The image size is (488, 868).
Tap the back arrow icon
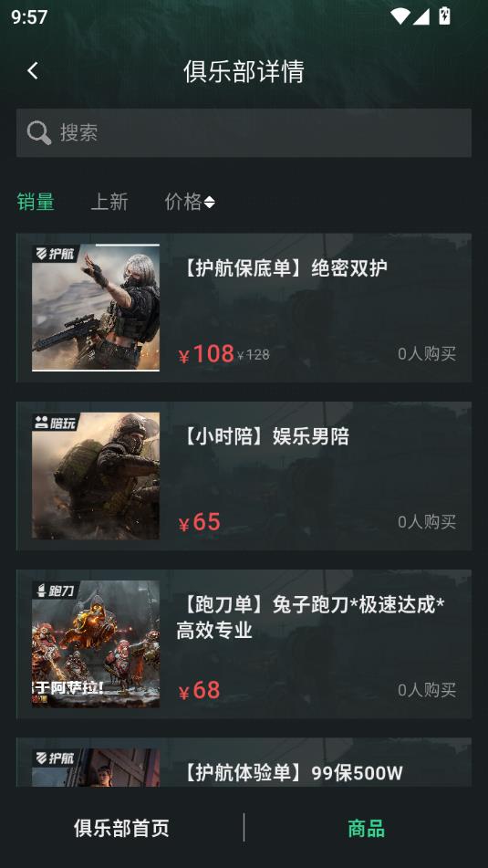(33, 71)
